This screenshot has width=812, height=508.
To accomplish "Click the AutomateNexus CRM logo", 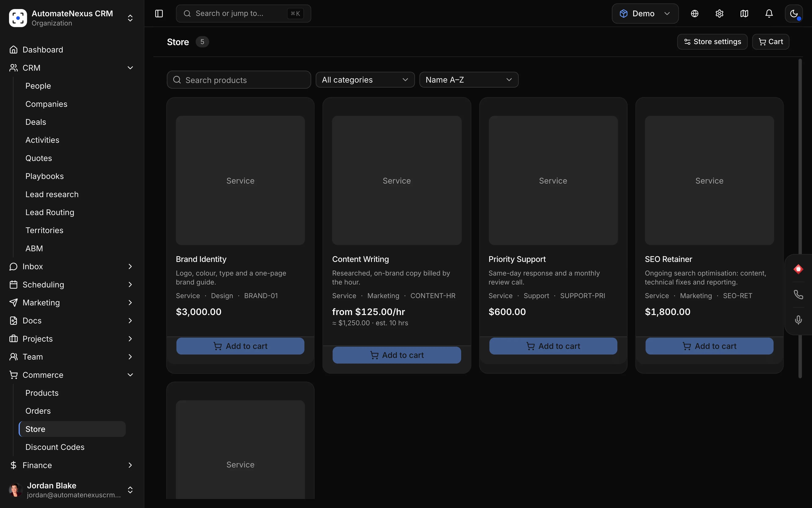I will [x=18, y=18].
